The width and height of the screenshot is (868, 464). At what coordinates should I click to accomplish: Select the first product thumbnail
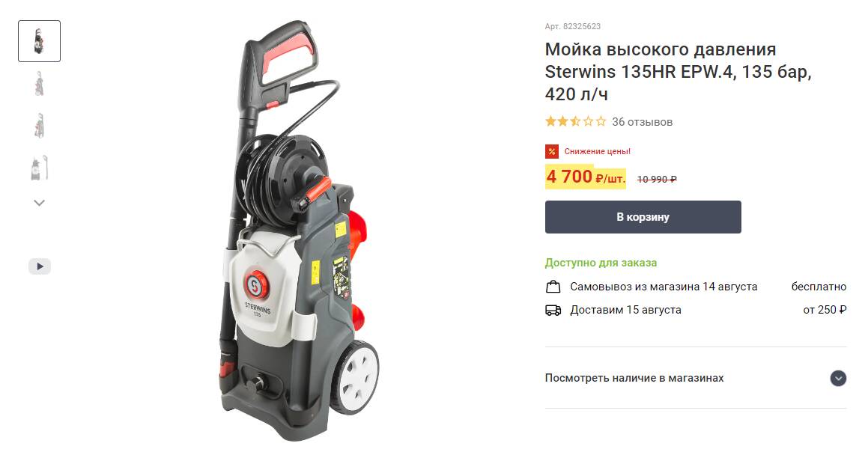pos(39,41)
